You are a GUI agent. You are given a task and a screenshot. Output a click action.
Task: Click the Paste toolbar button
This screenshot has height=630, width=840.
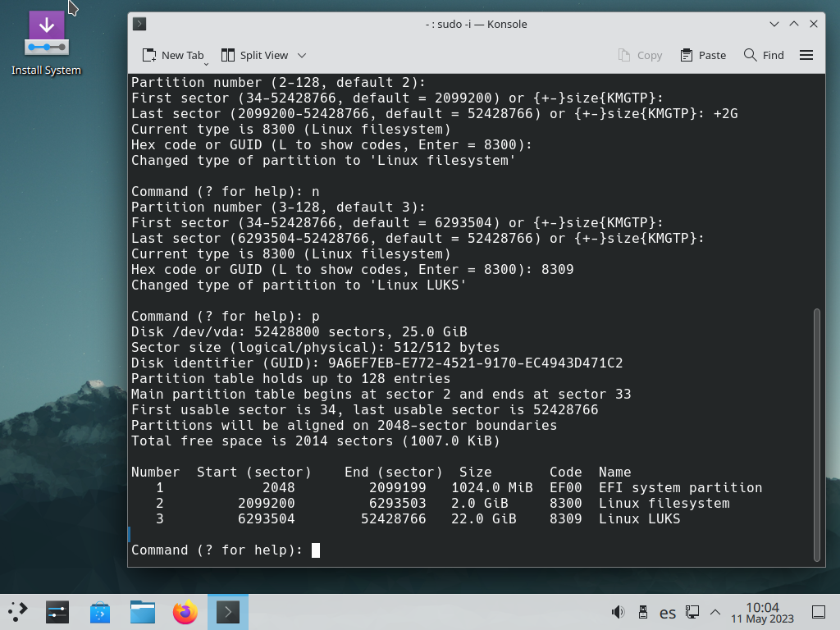point(703,55)
